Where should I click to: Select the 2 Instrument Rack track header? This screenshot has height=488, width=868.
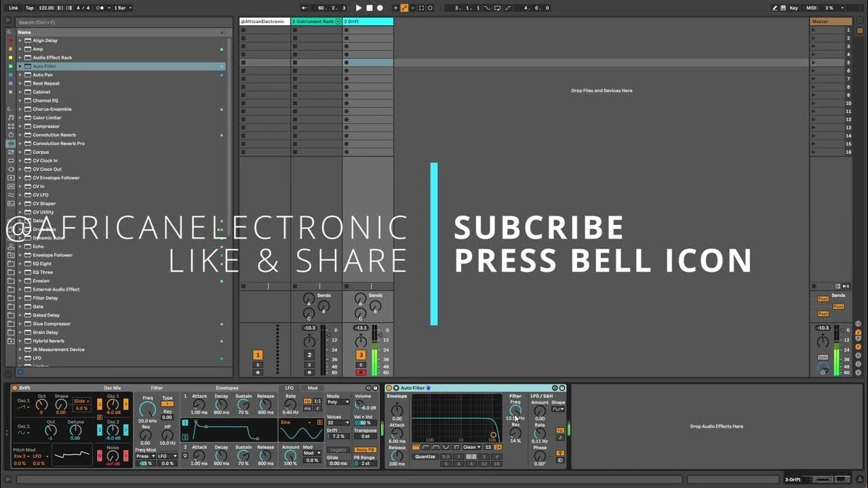pyautogui.click(x=316, y=22)
